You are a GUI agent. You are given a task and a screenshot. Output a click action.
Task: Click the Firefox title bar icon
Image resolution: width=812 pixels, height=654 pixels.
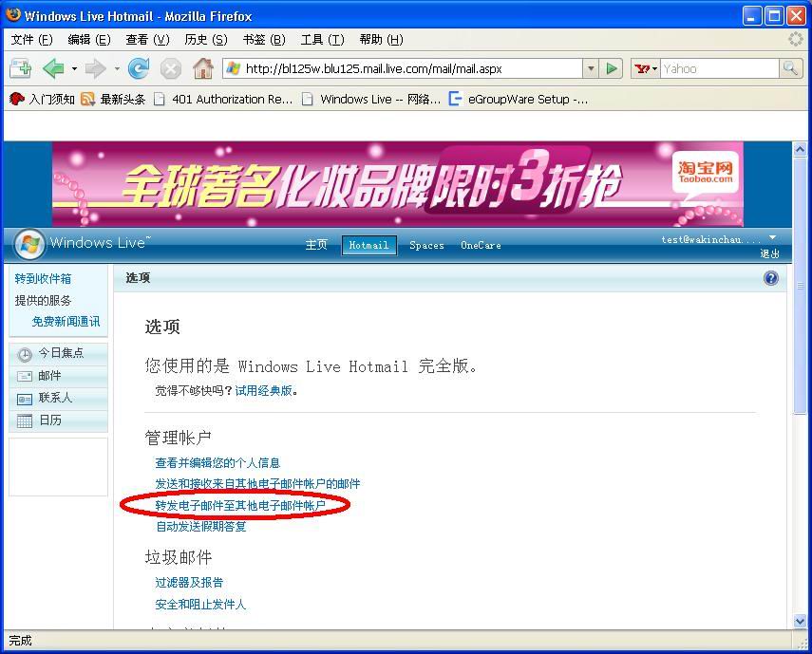pos(13,15)
